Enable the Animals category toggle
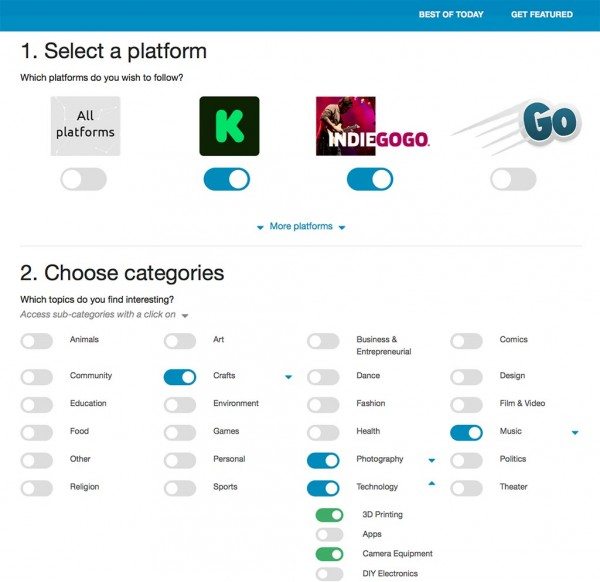 37,341
